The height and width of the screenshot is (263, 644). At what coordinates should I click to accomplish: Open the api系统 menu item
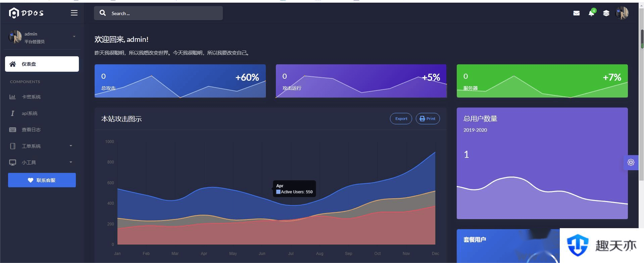point(42,113)
